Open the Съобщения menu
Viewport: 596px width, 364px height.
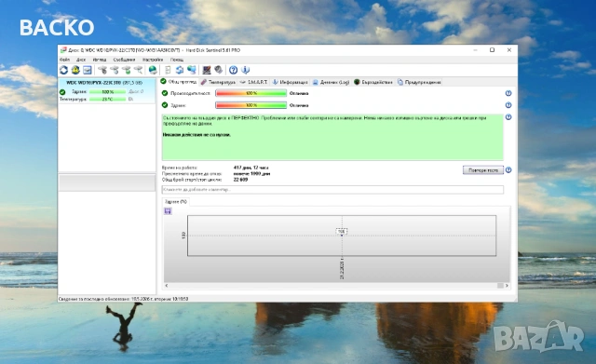pyautogui.click(x=124, y=60)
